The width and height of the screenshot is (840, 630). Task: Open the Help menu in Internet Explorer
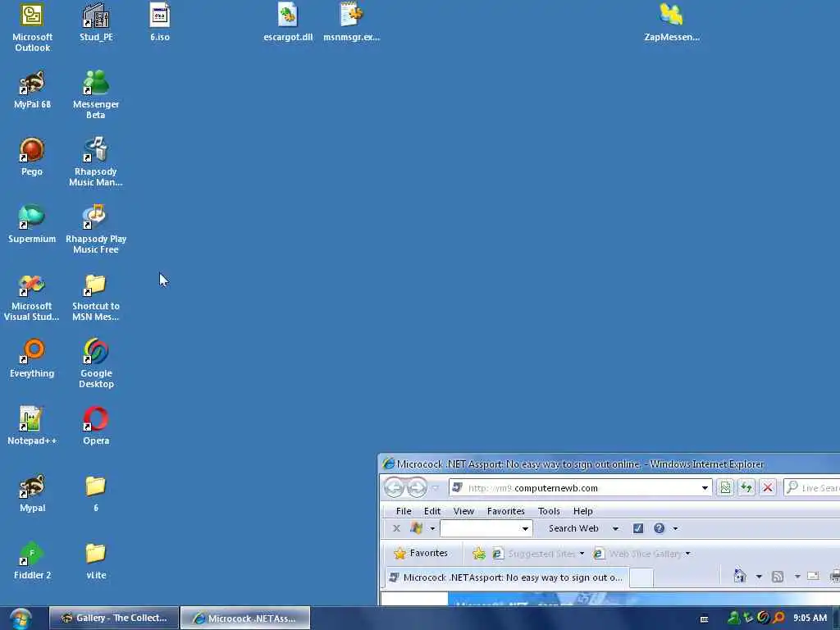point(583,511)
